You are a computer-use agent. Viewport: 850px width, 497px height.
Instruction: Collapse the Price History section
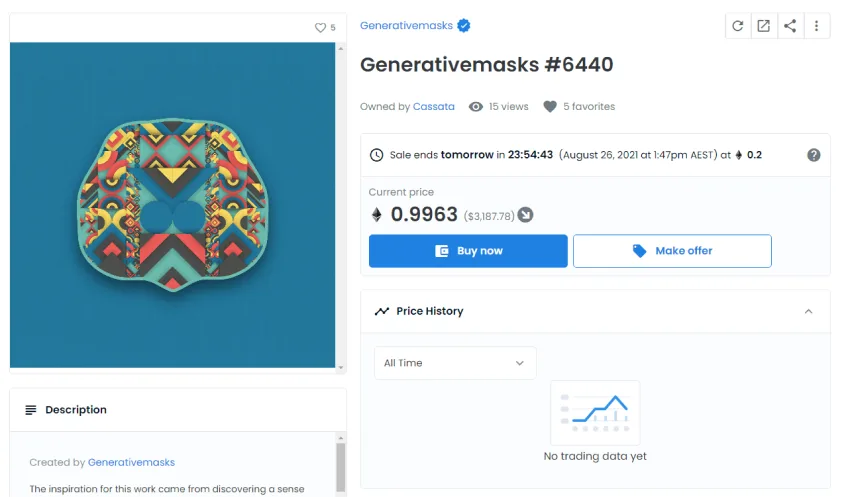click(808, 312)
